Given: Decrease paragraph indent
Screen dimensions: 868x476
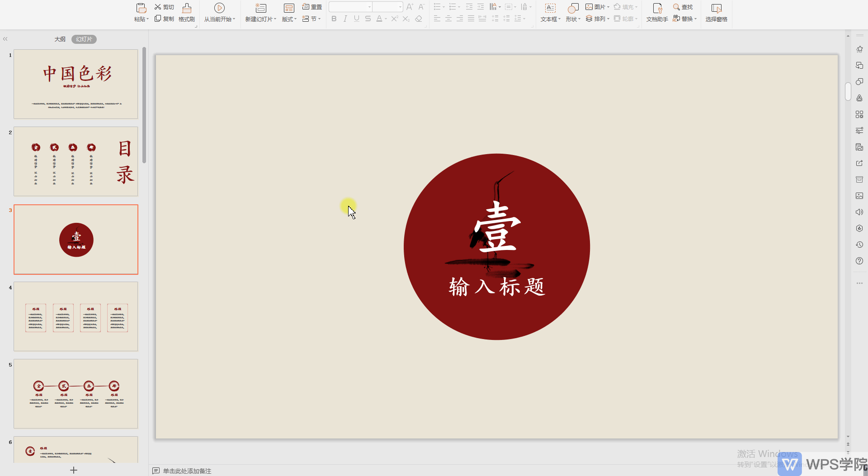Looking at the screenshot, I should (x=469, y=7).
